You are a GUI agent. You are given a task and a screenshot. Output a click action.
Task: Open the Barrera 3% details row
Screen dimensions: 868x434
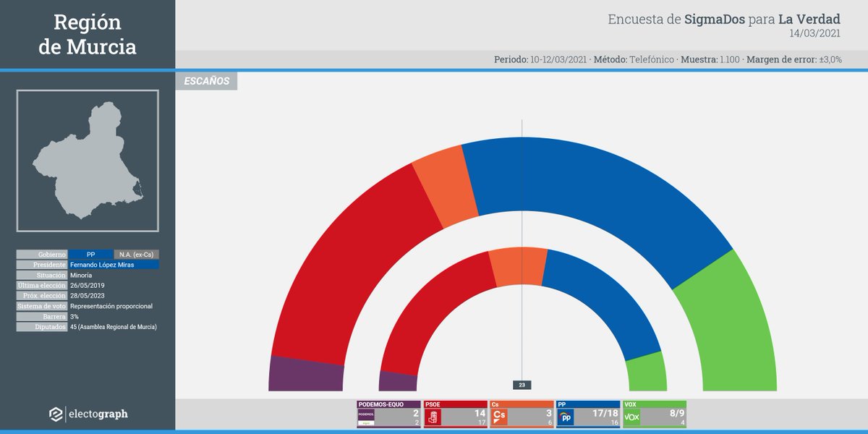click(x=41, y=316)
